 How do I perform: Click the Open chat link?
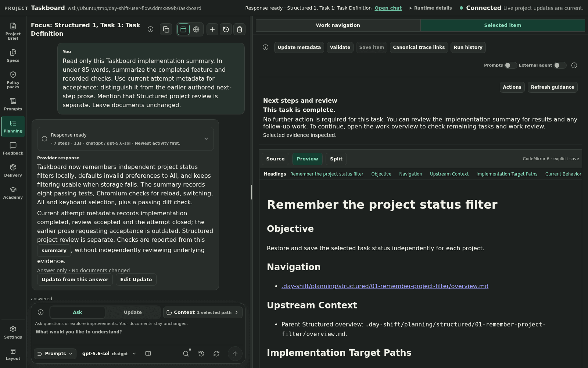tap(388, 8)
